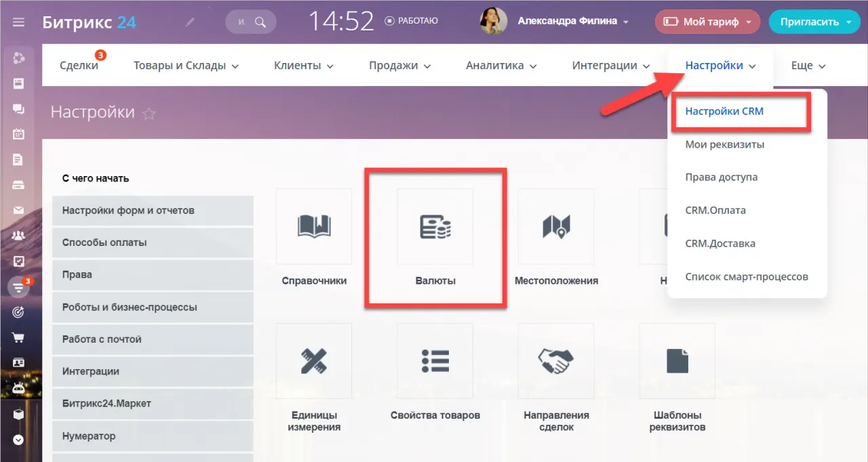Open Единицы измерения ruler icon
The image size is (868, 462).
314,361
